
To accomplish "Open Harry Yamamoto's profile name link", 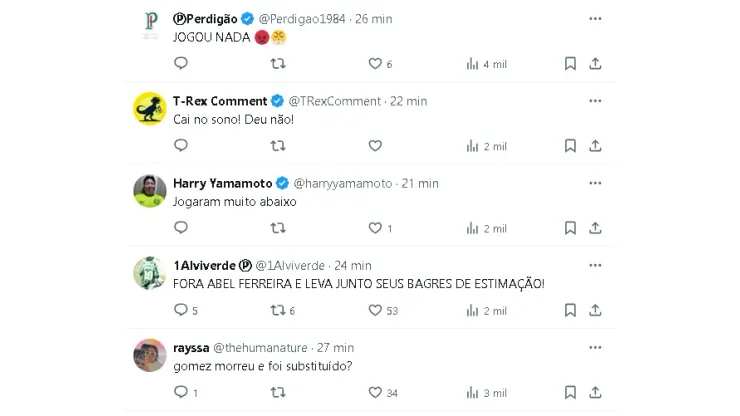I will [222, 183].
